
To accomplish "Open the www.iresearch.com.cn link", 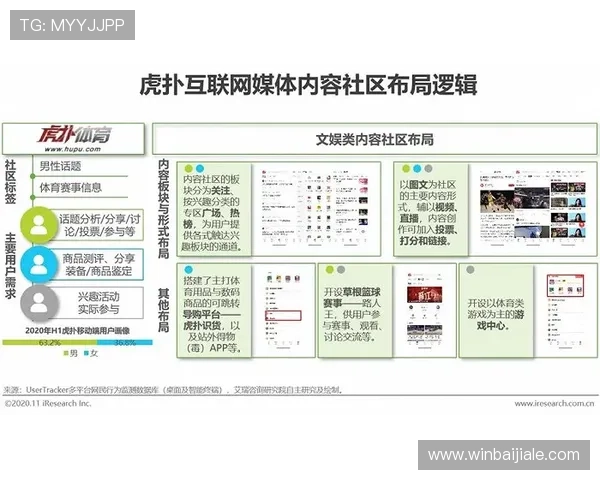I will [554, 403].
